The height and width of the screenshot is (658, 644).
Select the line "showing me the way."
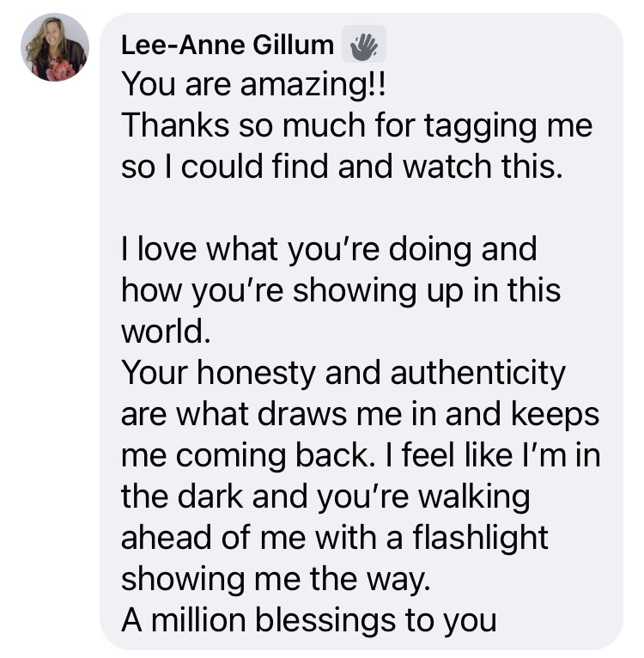click(273, 577)
